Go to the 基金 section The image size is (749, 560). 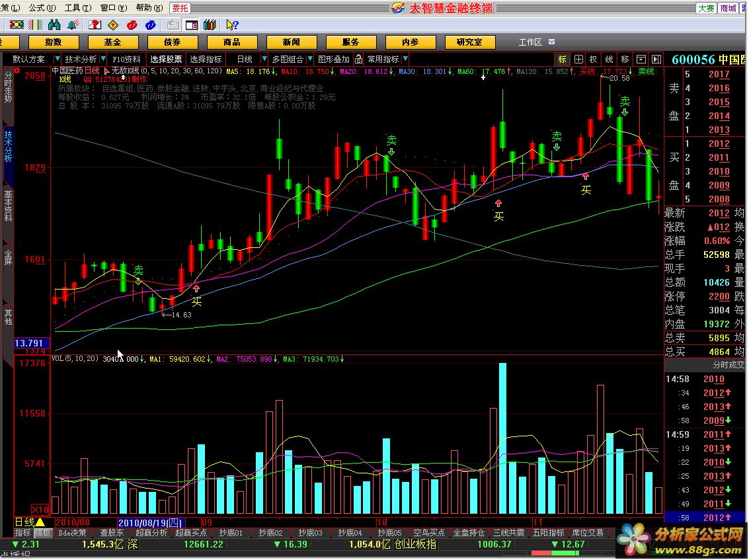click(113, 42)
